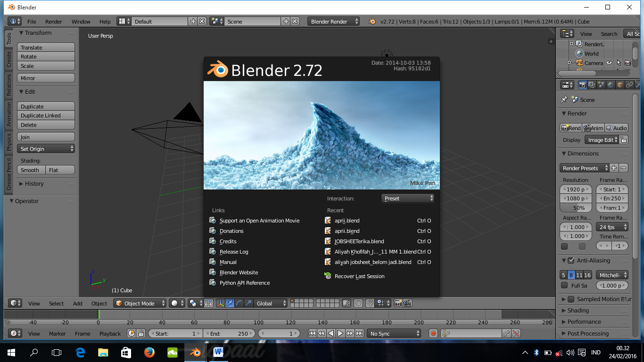
Task: Open the Window menu
Action: [x=81, y=21]
